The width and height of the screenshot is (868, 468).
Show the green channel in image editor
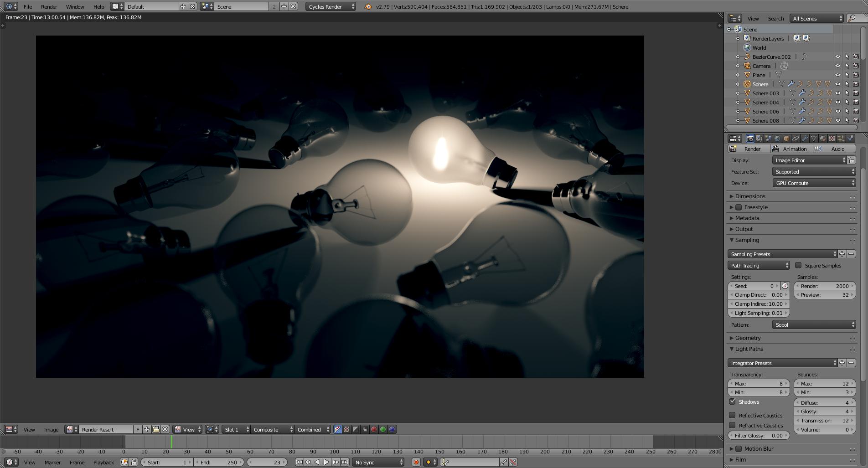tap(383, 429)
